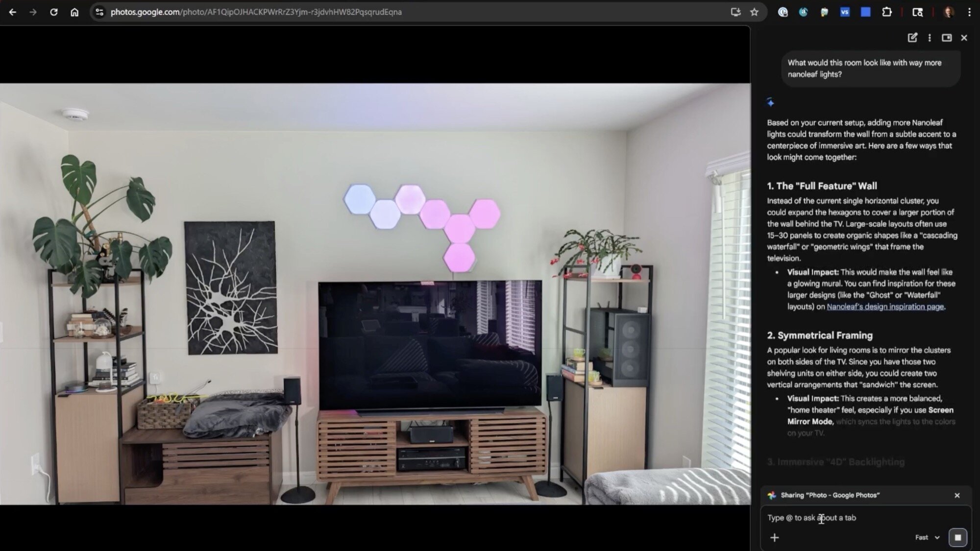Dismiss the Sharing Photo - Google Photos banner
This screenshot has width=980, height=551.
coord(958,495)
